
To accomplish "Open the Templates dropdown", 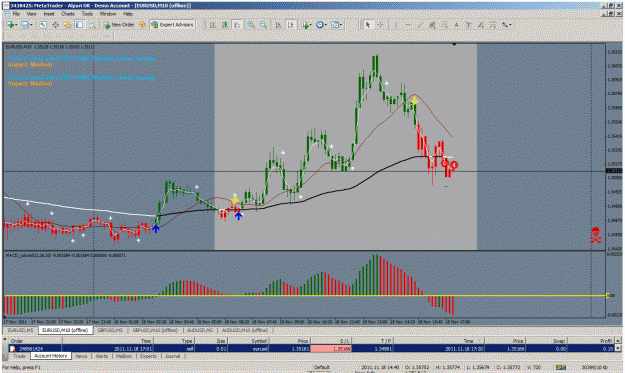I will point(336,25).
